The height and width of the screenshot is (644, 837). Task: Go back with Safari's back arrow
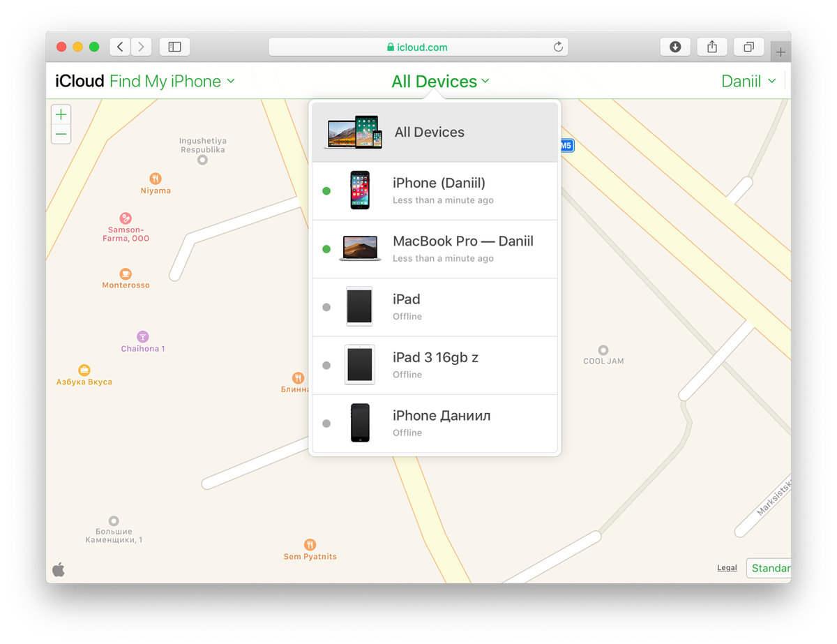pyautogui.click(x=120, y=47)
